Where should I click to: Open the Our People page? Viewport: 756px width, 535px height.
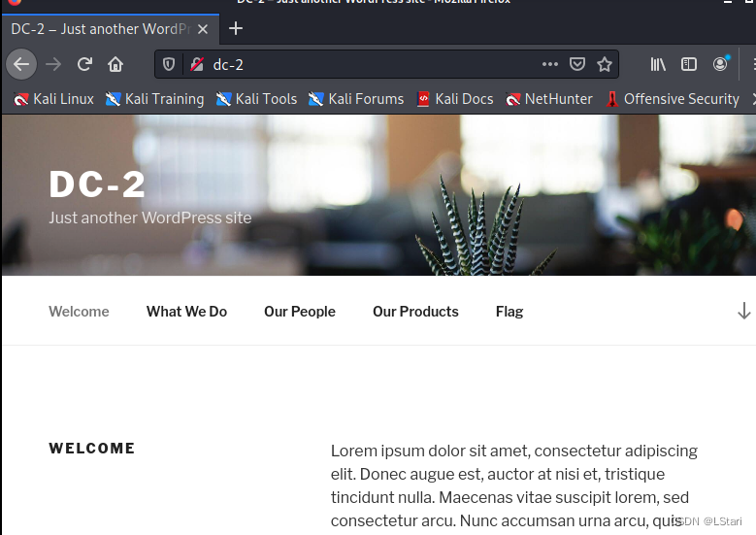coord(300,312)
